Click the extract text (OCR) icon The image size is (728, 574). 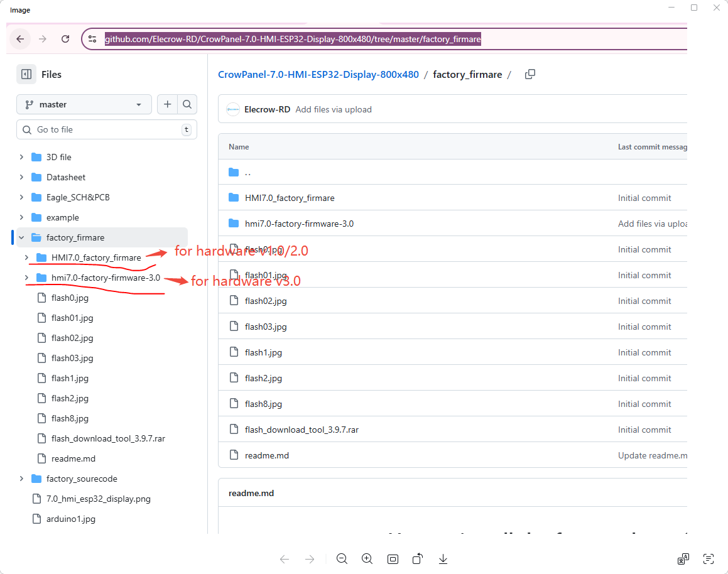click(709, 559)
